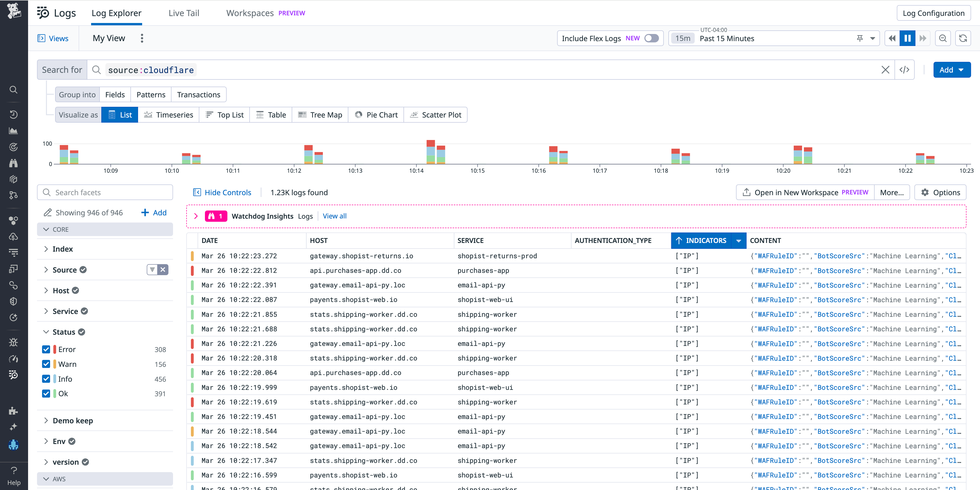Switch to the Live Tail tab

(x=184, y=13)
